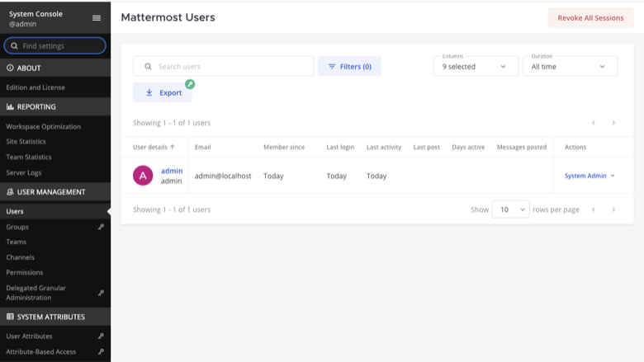Click the Email column header

(202, 147)
